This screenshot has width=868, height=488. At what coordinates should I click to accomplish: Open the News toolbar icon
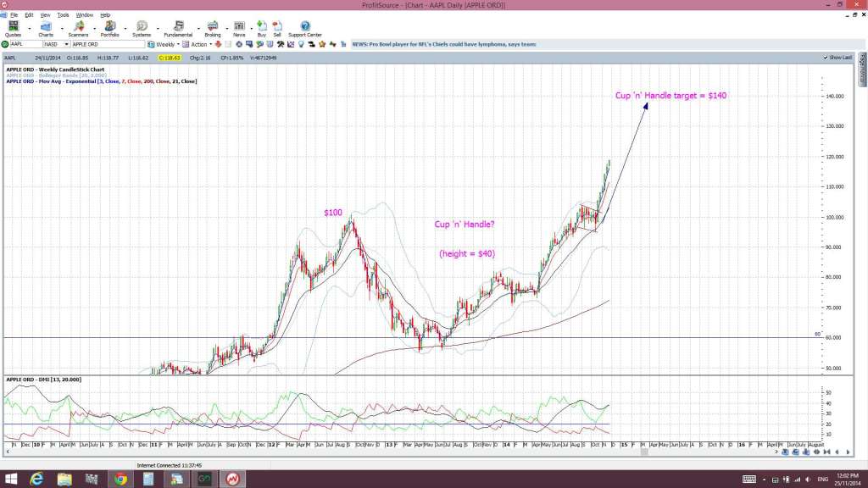point(239,26)
